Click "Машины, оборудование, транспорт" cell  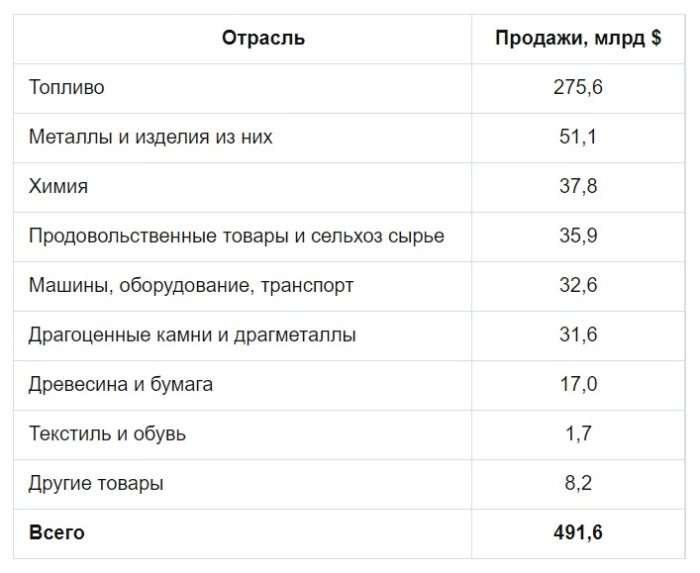tap(191, 286)
